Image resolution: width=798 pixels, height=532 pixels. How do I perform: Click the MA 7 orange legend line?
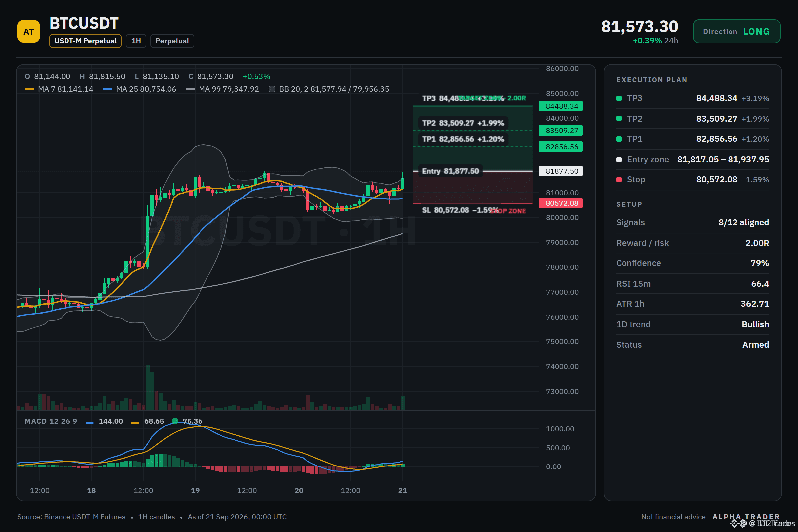coord(29,89)
